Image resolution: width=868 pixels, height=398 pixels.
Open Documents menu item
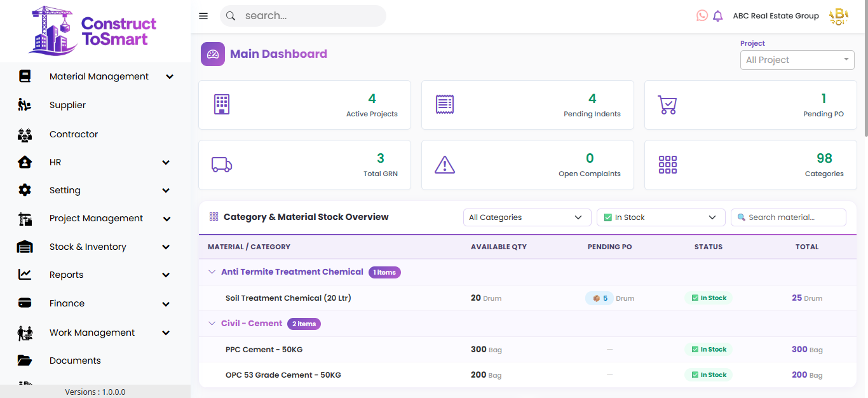(75, 360)
